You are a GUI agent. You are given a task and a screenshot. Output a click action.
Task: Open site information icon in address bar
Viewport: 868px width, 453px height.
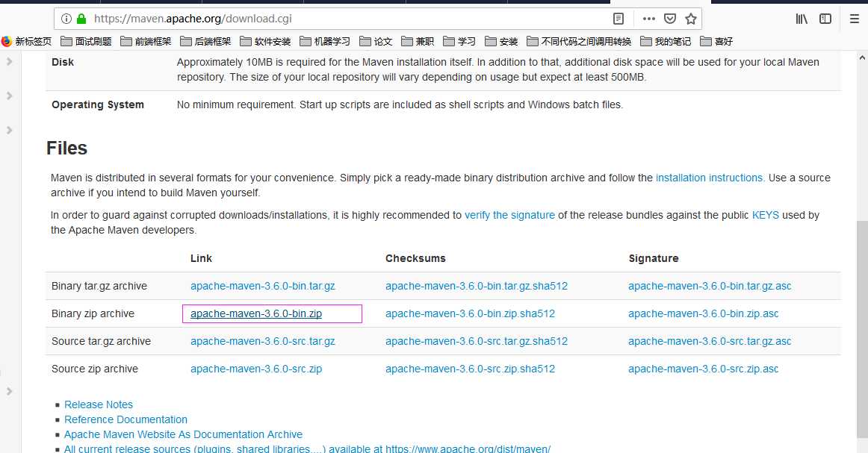tap(66, 19)
